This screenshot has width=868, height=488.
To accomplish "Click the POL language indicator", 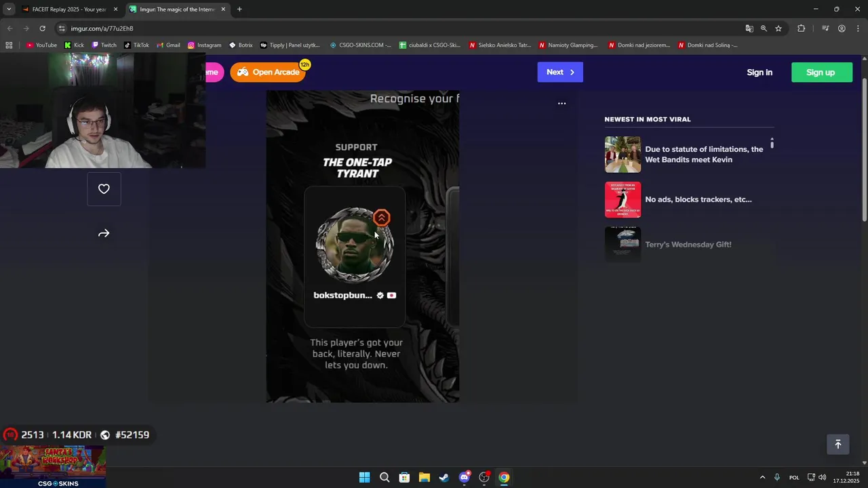I will [794, 477].
